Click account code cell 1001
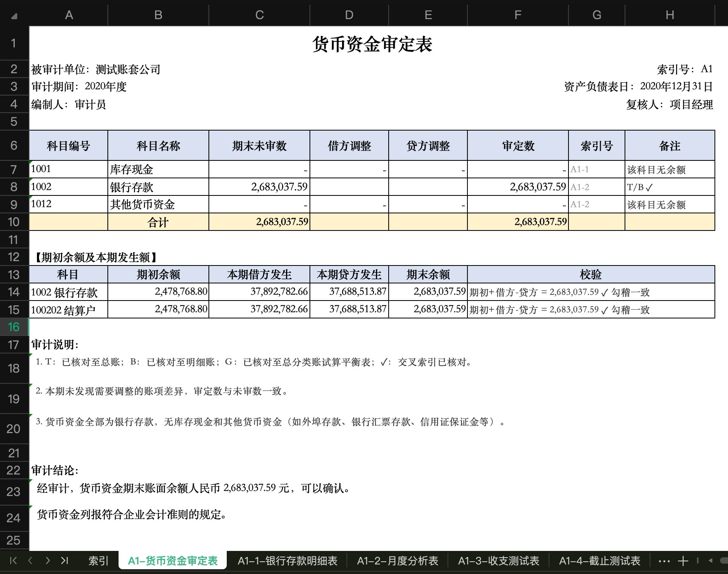Screen dimensions: 728x574 tap(69, 169)
